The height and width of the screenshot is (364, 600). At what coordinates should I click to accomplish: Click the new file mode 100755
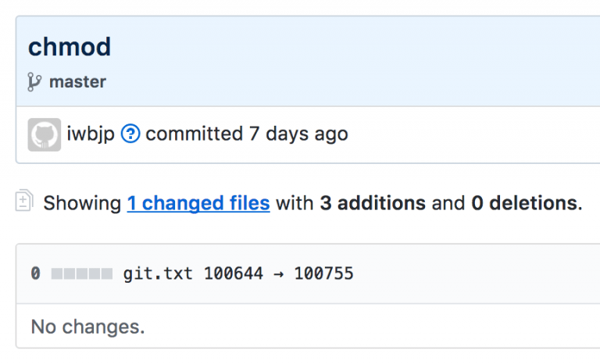pos(323,273)
